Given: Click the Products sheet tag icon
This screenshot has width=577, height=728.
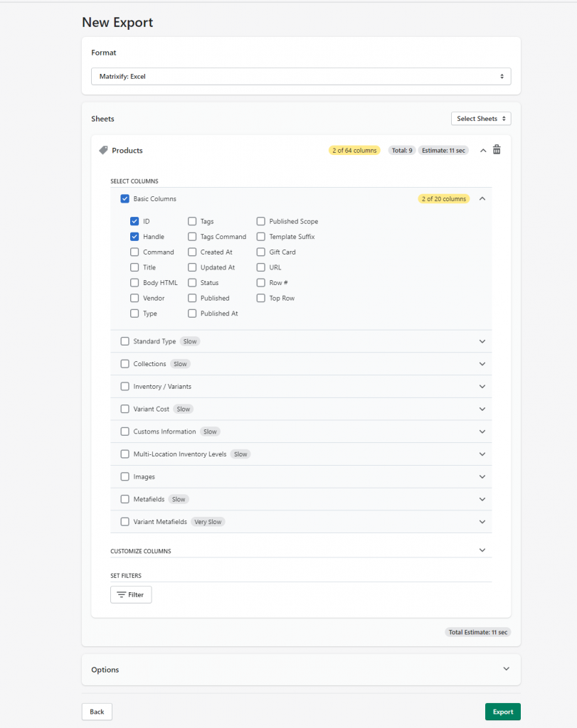Looking at the screenshot, I should [104, 150].
